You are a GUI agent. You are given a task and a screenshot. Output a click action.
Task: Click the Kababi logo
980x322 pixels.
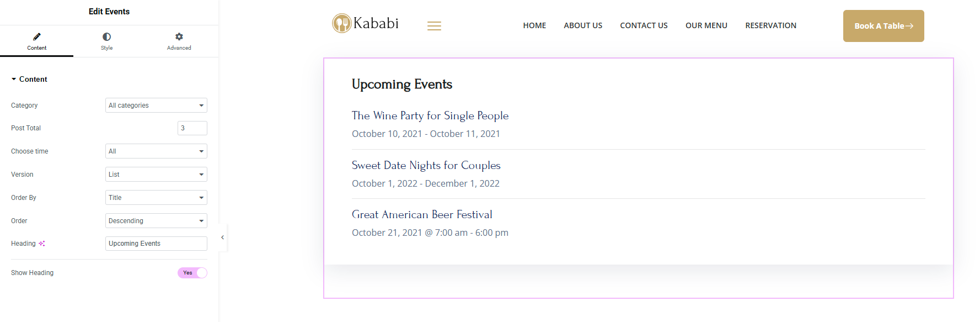click(x=365, y=23)
